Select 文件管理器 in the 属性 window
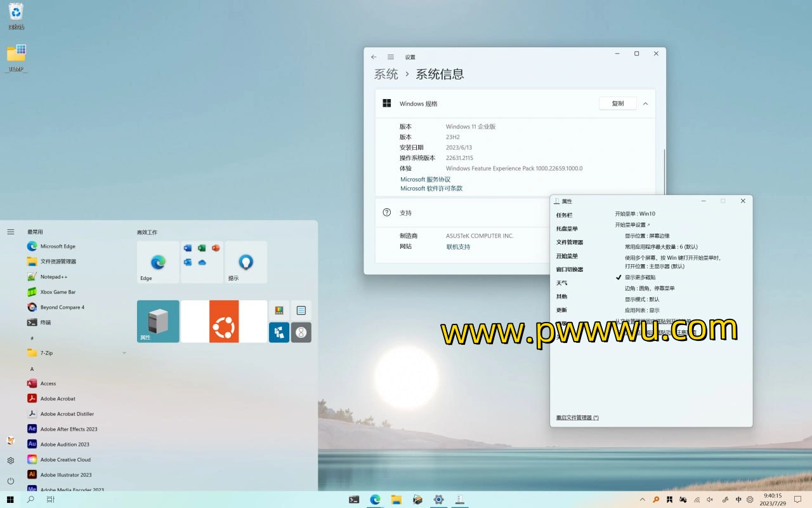 [x=570, y=242]
